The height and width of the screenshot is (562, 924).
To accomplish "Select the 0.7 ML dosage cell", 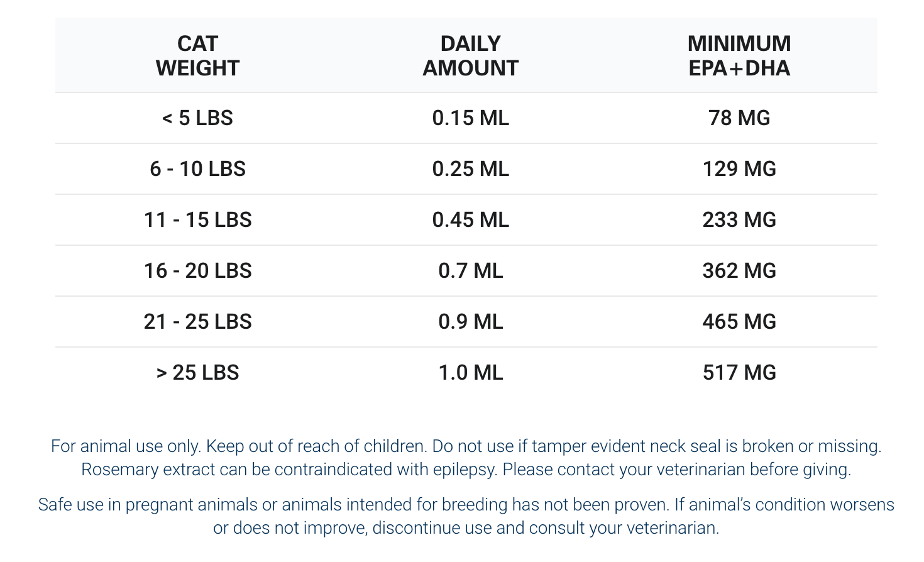I will [470, 271].
